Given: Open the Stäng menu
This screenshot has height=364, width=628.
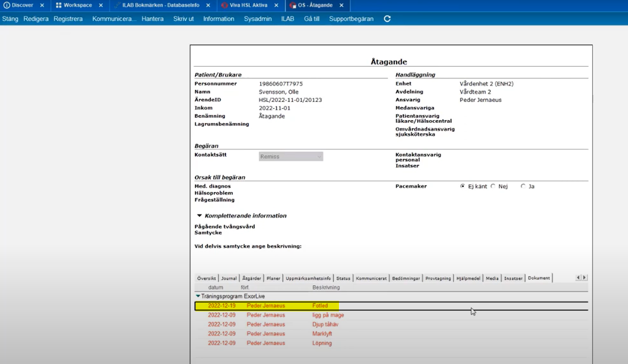Looking at the screenshot, I should click(x=10, y=19).
